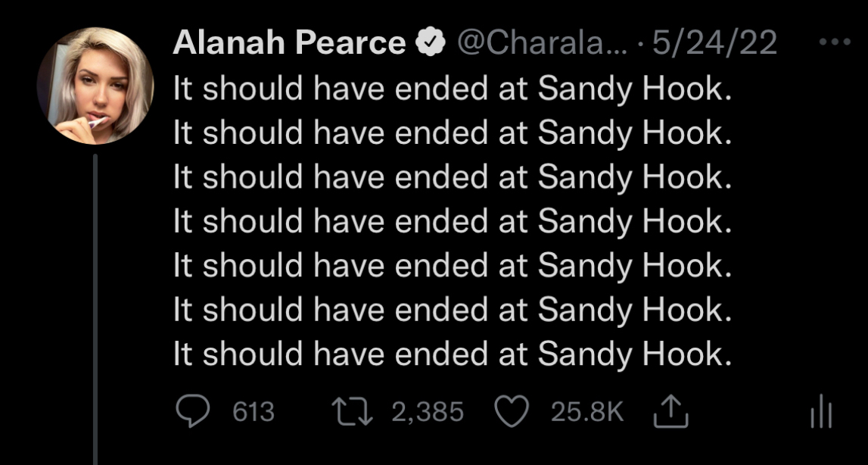Image resolution: width=868 pixels, height=465 pixels.
Task: Click the Alanah Pearce display name
Action: [x=289, y=44]
